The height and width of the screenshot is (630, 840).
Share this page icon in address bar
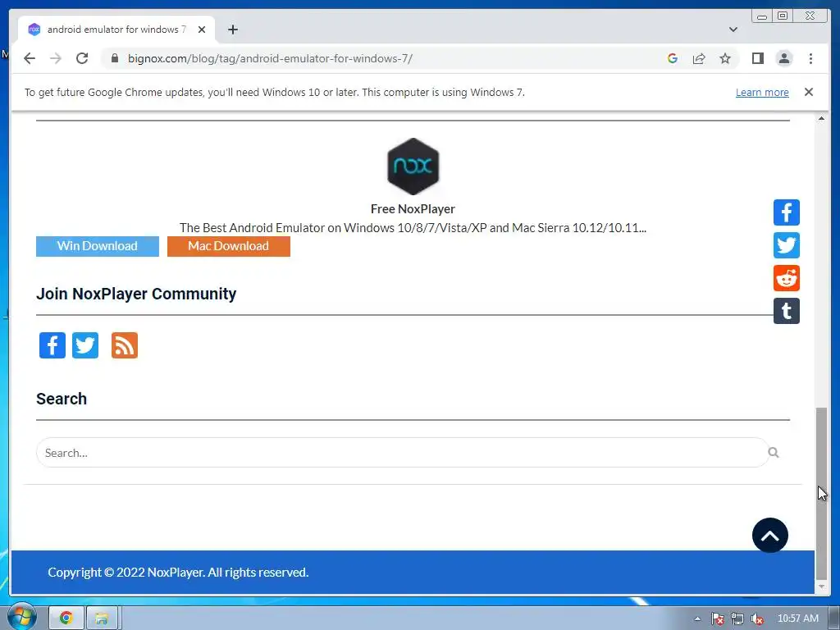pos(699,58)
